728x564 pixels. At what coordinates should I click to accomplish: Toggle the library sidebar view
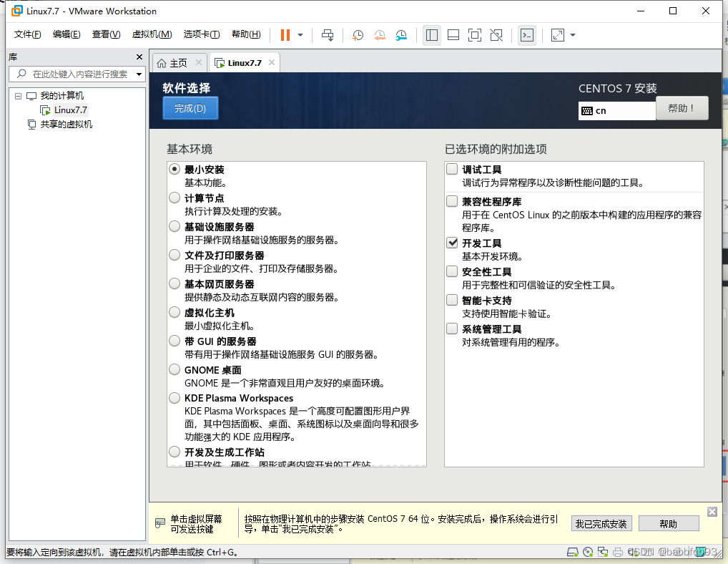[x=432, y=35]
